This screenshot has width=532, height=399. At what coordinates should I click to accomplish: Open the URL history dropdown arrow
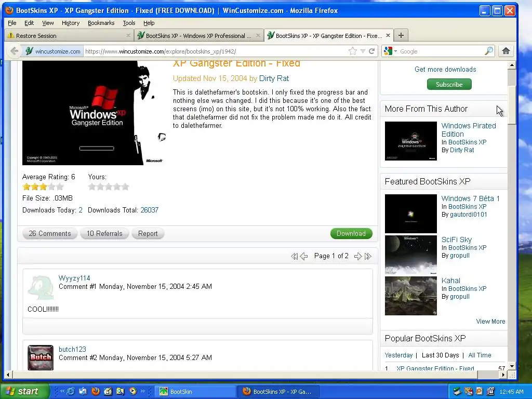pyautogui.click(x=362, y=51)
